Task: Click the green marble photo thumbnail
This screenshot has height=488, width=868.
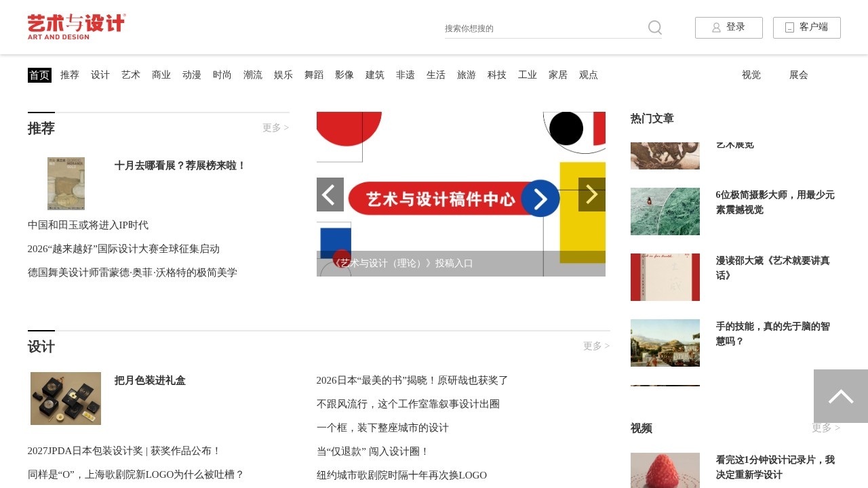Action: (x=665, y=211)
